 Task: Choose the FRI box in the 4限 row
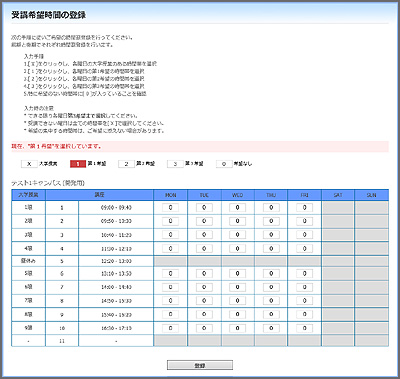point(304,248)
